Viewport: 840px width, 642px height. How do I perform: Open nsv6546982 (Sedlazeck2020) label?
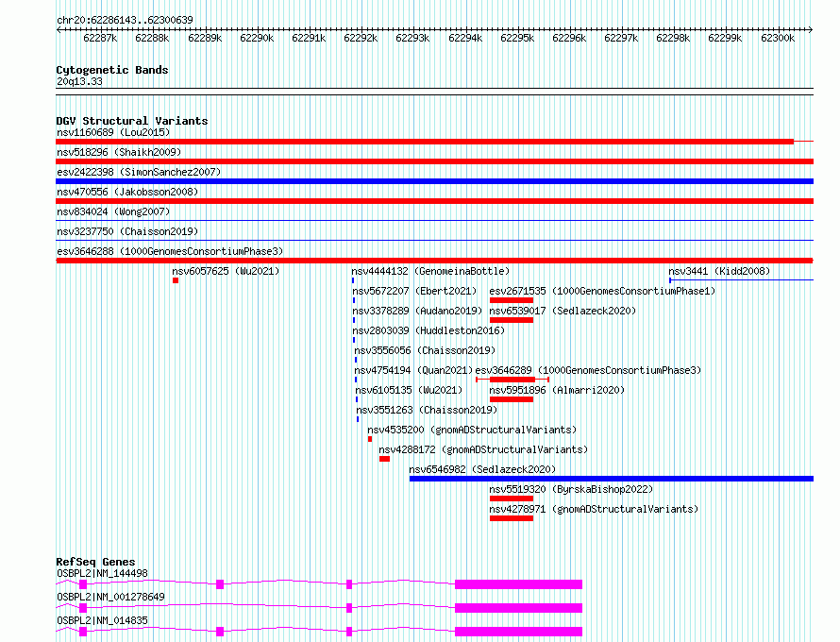[482, 469]
